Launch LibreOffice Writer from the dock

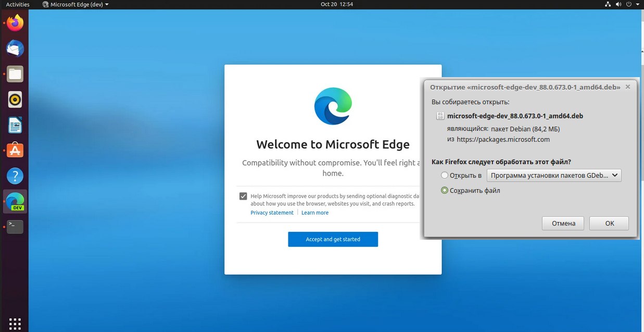coord(15,125)
